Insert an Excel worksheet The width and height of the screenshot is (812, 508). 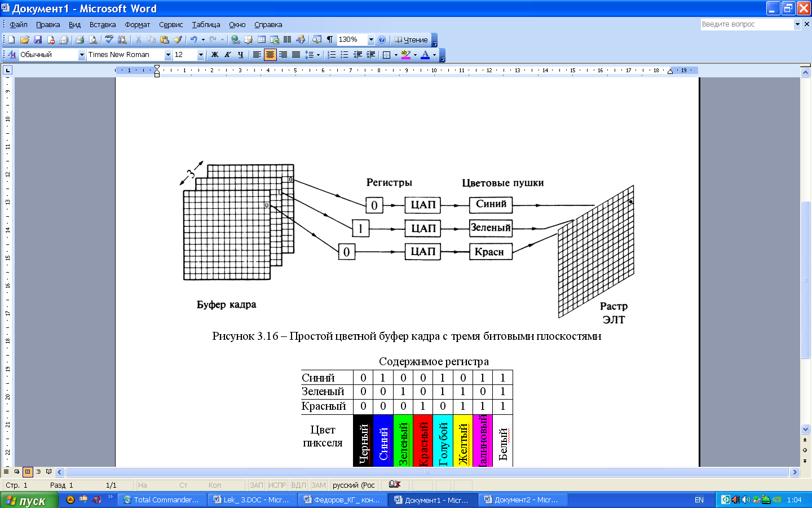[275, 40]
